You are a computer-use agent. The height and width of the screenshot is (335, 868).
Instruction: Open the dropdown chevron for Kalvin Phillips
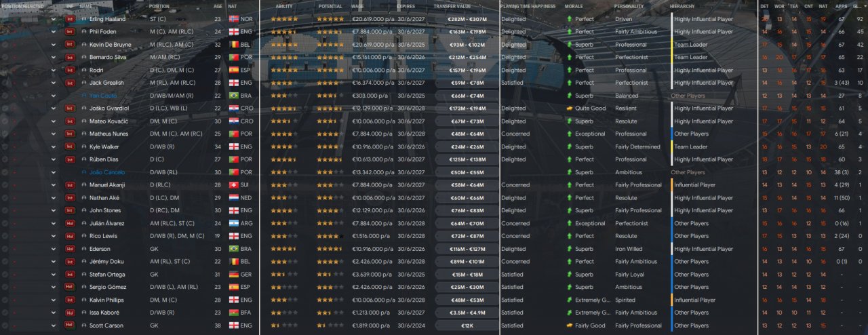54,300
